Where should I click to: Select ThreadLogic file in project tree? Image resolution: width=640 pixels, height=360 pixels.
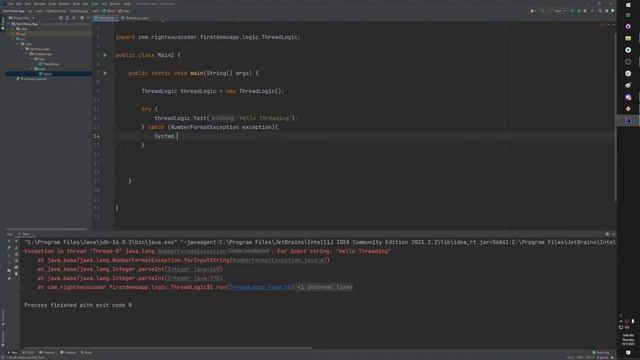[51, 64]
